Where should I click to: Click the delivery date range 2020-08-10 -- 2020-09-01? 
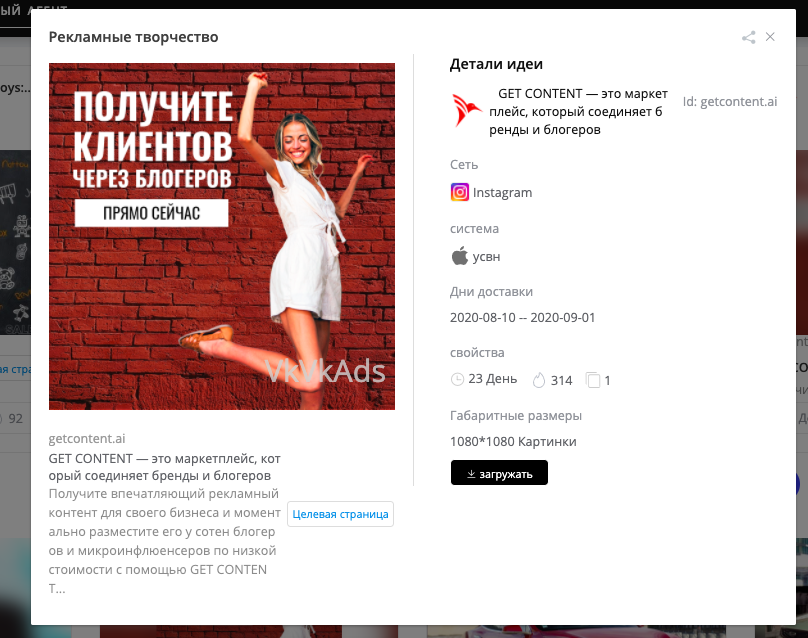(x=522, y=317)
